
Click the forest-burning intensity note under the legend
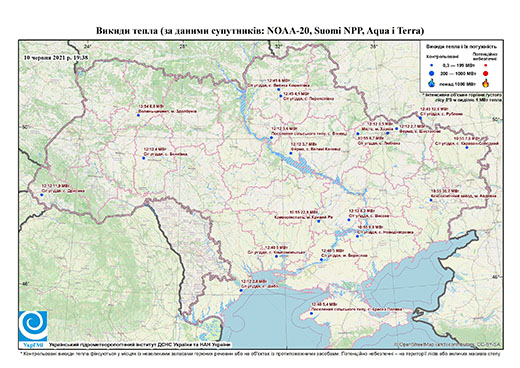pos(463,97)
